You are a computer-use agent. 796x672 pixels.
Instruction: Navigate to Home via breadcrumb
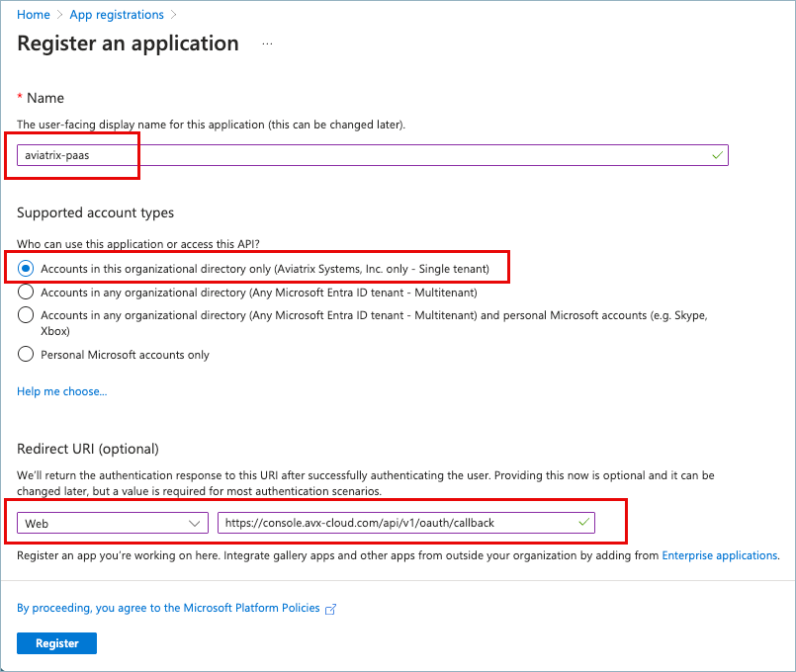pos(33,14)
